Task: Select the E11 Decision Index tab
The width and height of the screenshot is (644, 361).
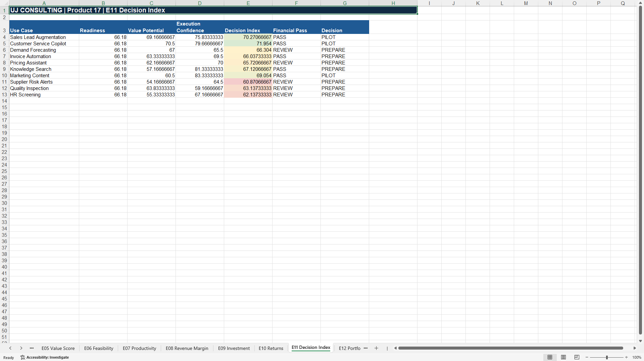Action: pos(311,348)
